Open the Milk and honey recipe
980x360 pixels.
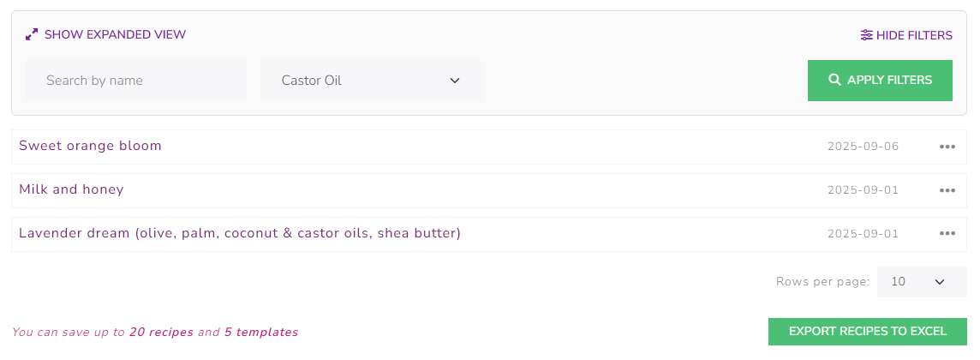(x=71, y=189)
